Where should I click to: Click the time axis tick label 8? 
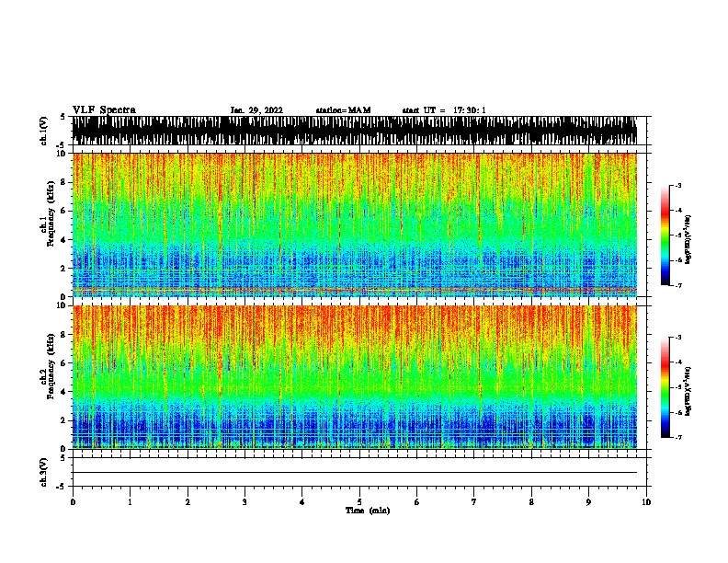[531, 502]
